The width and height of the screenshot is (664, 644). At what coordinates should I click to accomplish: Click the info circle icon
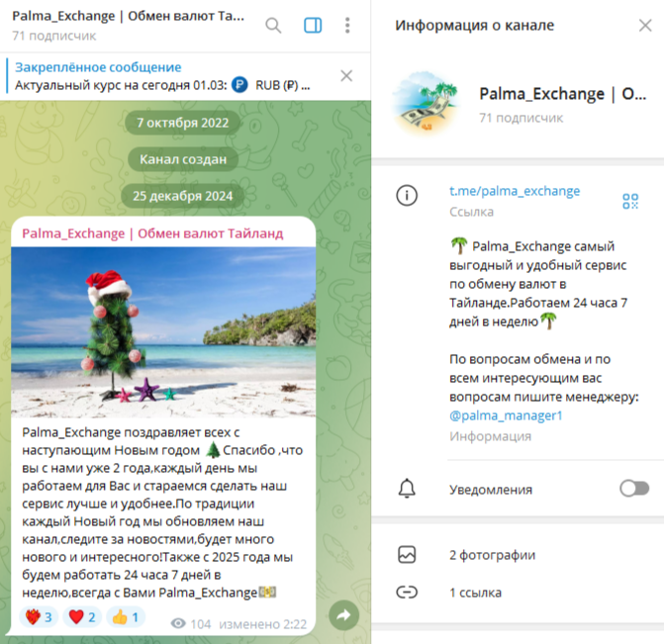(x=407, y=196)
